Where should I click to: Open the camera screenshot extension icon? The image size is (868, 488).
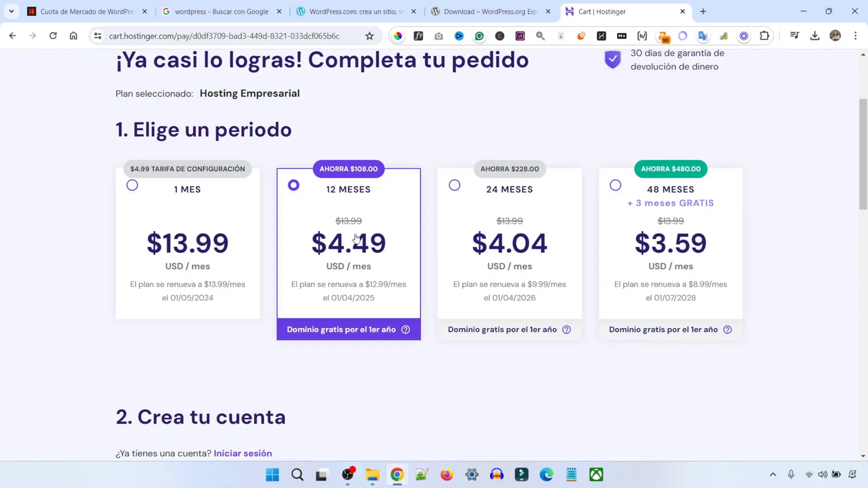point(439,36)
